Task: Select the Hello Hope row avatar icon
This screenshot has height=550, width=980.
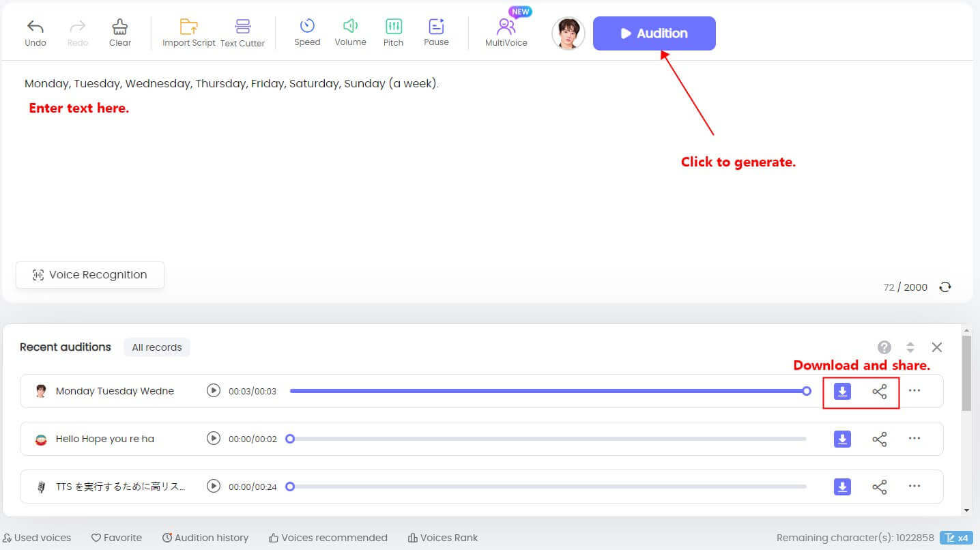Action: [41, 439]
